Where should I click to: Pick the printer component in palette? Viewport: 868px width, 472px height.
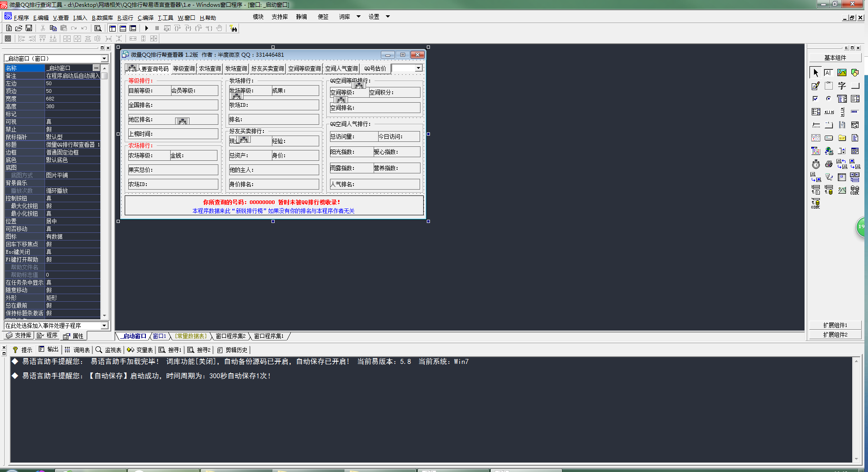pos(828,164)
